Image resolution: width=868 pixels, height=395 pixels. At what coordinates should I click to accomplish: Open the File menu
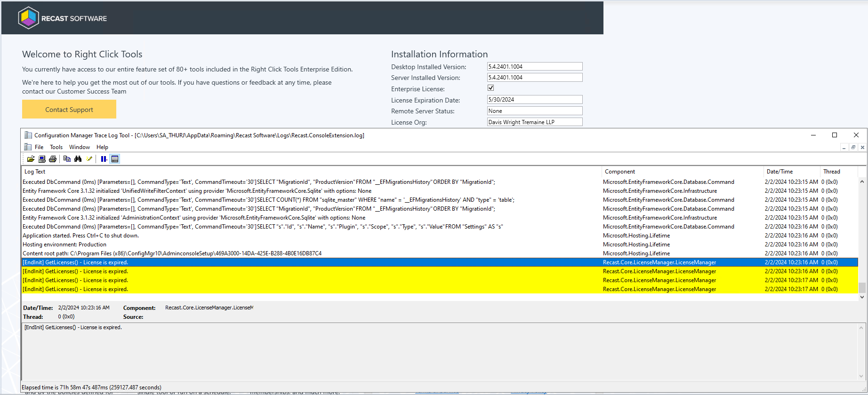click(x=39, y=147)
